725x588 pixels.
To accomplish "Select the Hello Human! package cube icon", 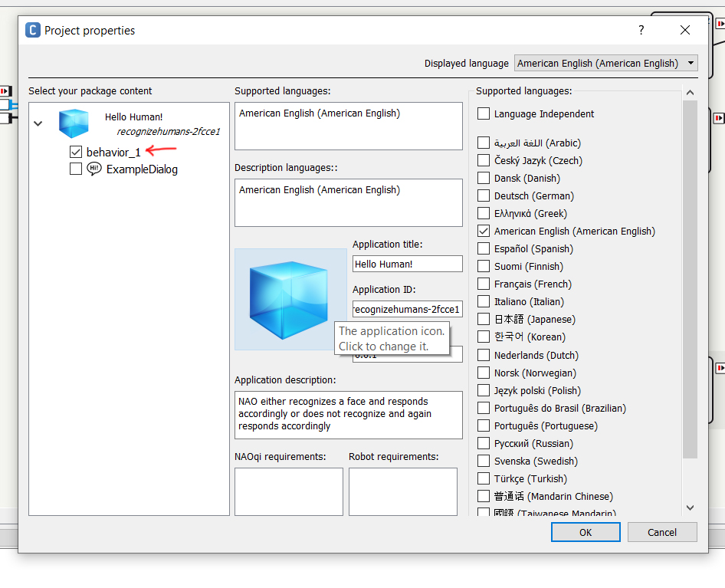I will coord(74,123).
